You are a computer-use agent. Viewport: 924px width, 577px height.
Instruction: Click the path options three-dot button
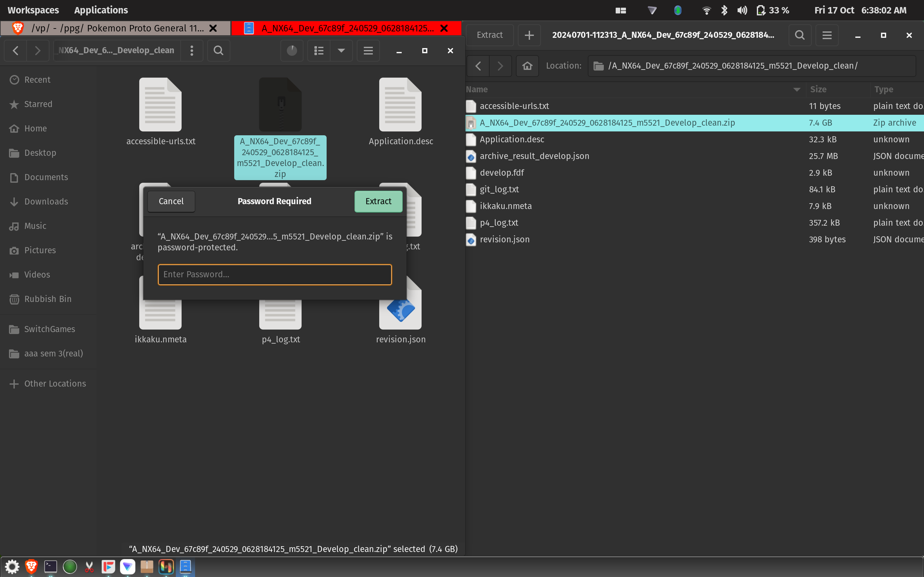(x=192, y=50)
